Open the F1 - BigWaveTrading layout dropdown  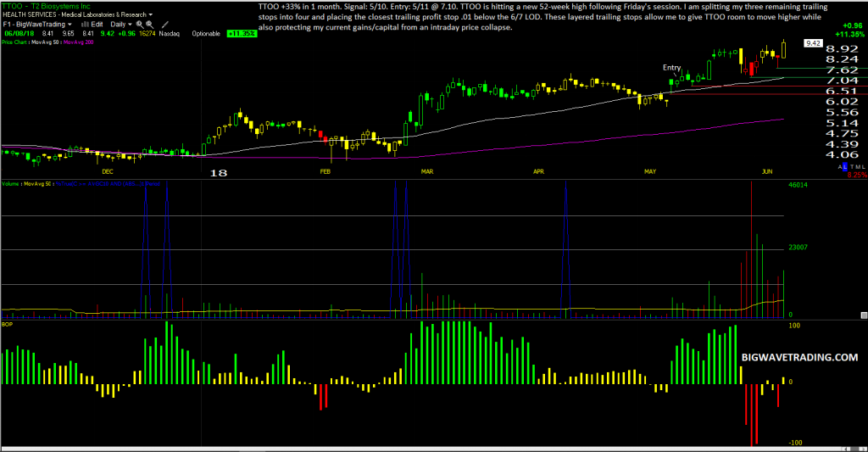[x=37, y=25]
